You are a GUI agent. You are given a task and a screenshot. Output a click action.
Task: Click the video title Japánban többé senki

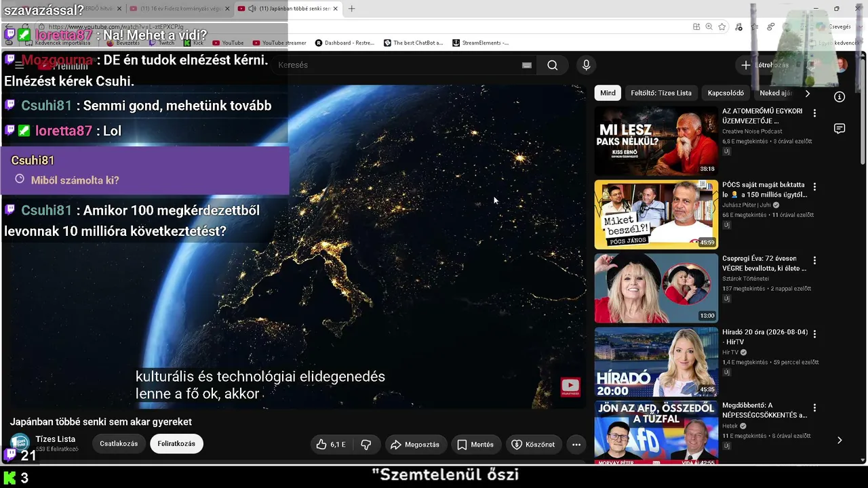pos(101,422)
